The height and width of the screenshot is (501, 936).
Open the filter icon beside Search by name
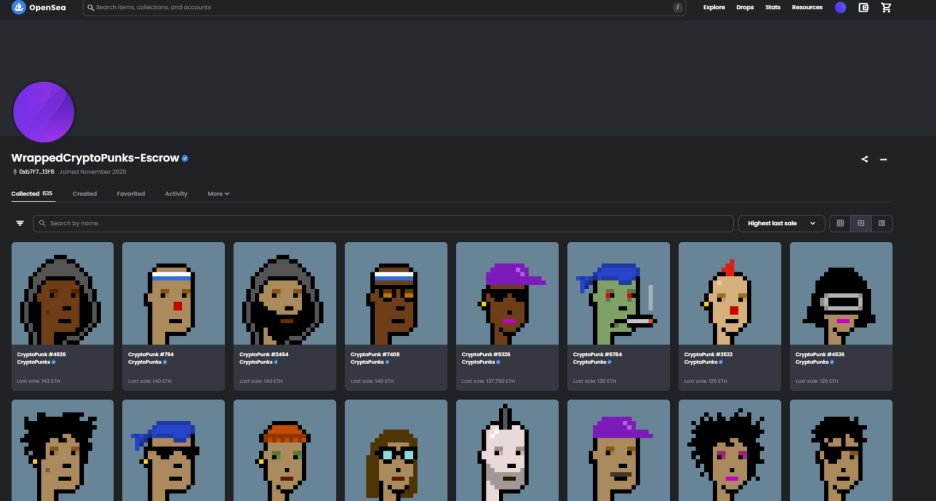(x=20, y=223)
